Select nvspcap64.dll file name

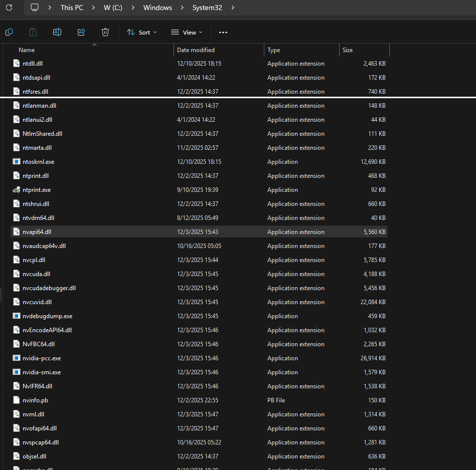pos(41,442)
